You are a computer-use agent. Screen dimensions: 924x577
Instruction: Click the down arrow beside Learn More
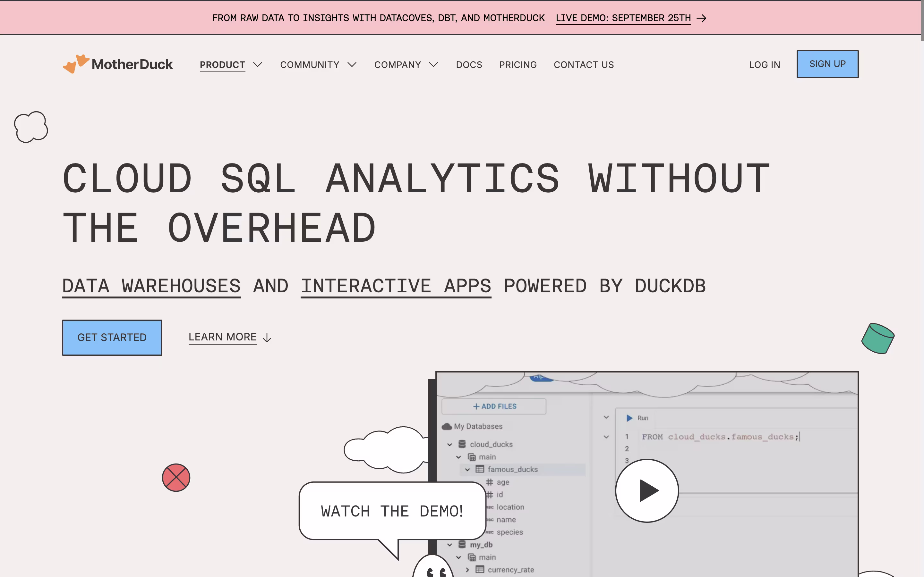click(x=267, y=338)
